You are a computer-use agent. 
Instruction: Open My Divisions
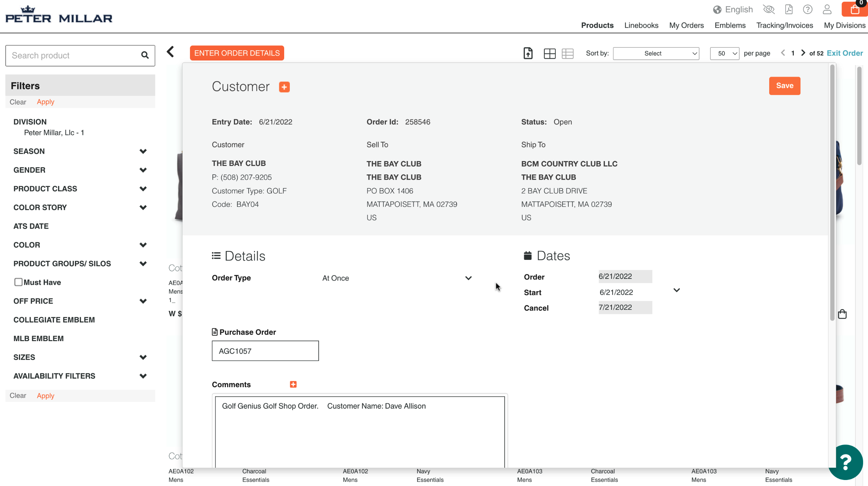click(844, 25)
